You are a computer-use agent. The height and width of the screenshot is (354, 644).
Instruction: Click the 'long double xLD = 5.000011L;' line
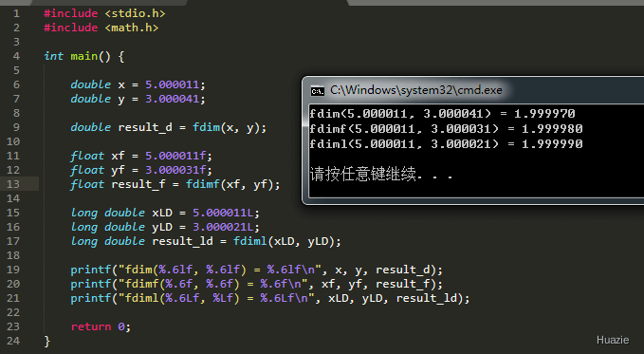[165, 213]
